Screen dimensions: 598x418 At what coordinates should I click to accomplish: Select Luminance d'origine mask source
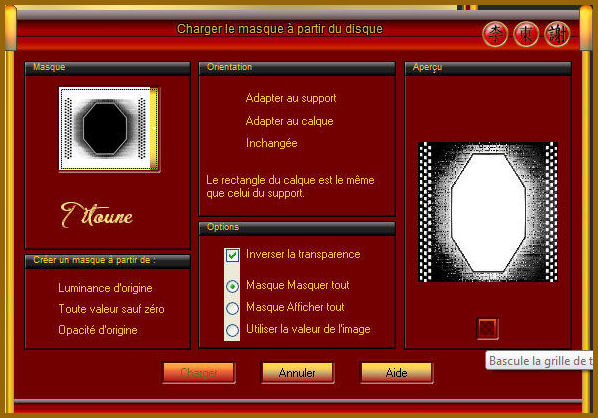tap(105, 288)
